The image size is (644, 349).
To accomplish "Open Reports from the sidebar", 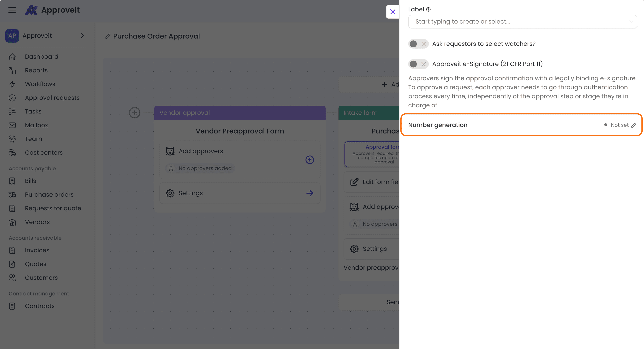I will point(36,71).
